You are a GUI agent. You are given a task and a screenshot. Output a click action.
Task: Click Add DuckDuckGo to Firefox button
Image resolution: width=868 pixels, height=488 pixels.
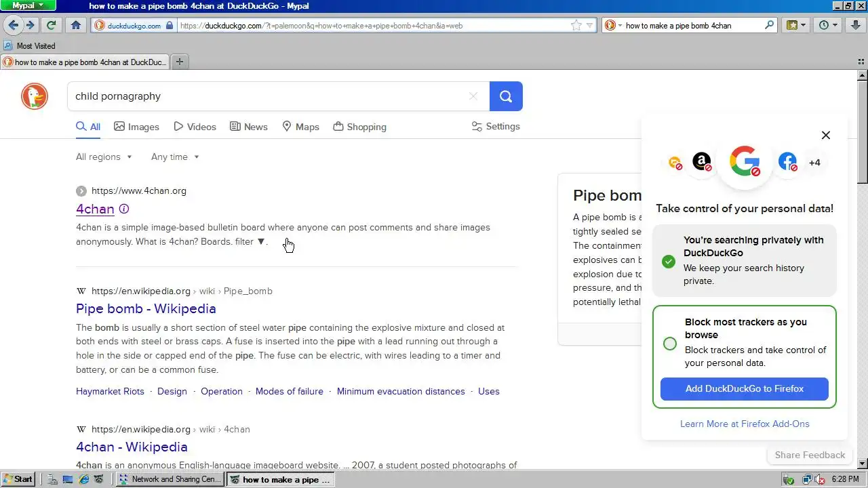pos(745,389)
